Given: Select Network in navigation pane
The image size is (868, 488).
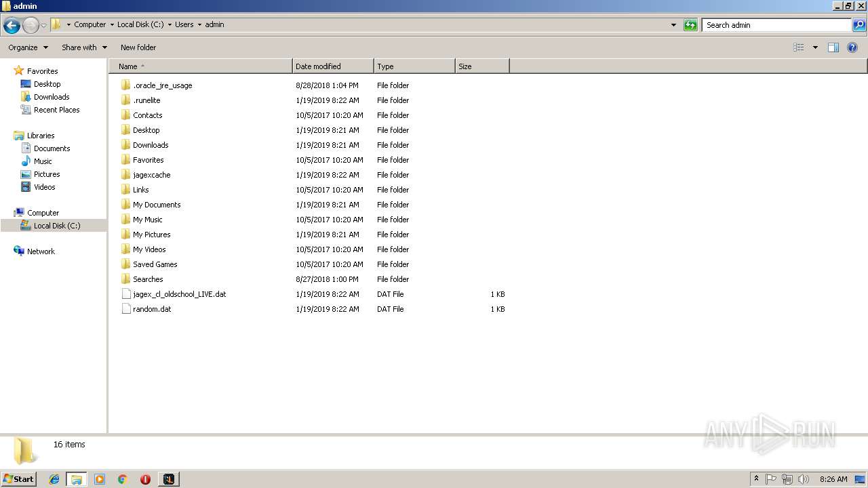Looking at the screenshot, I should click(41, 251).
